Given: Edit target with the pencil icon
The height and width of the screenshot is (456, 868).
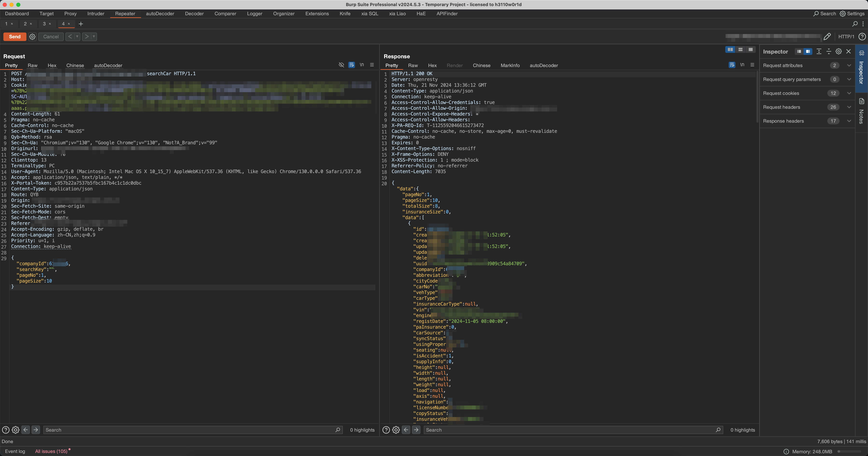Looking at the screenshot, I should pos(827,36).
